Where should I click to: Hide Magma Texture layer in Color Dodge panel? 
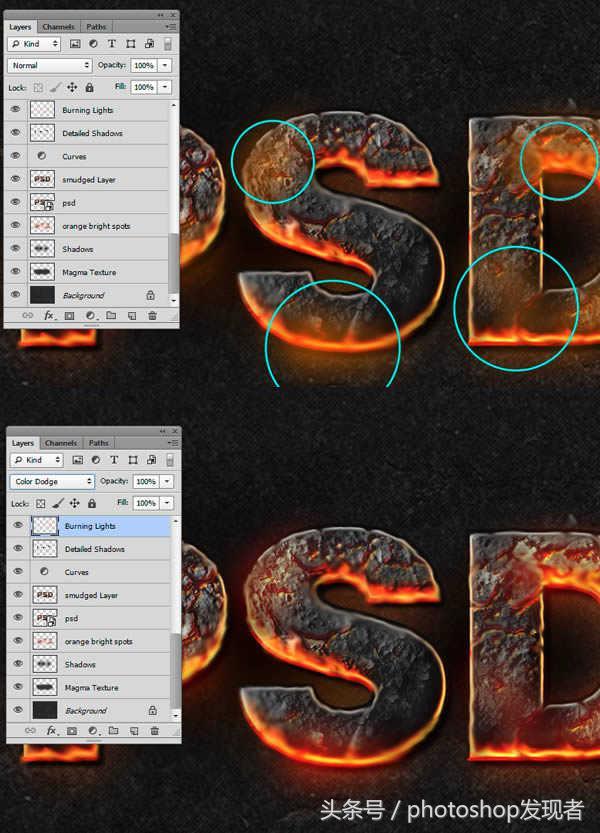18,687
